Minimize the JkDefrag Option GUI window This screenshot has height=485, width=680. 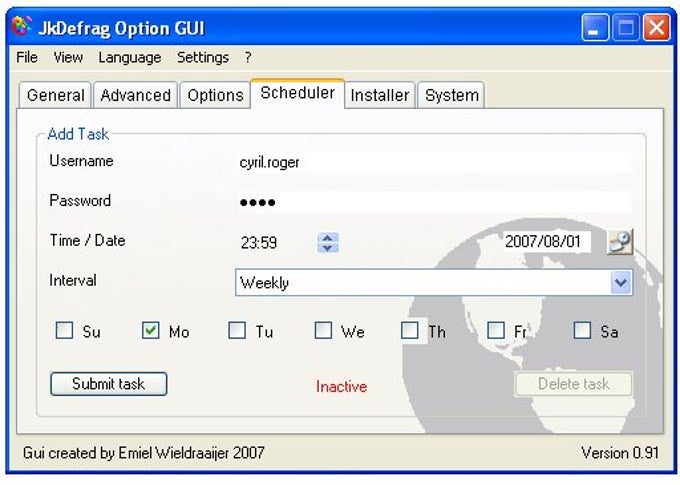point(595,27)
